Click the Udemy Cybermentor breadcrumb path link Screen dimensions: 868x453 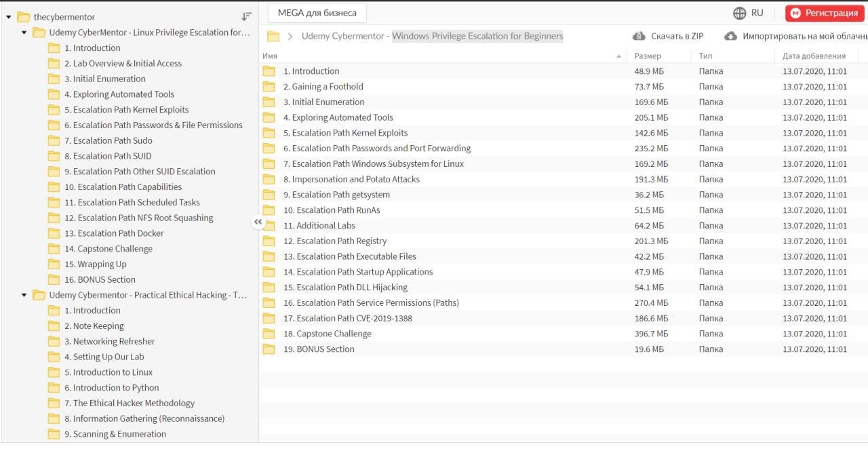point(432,36)
